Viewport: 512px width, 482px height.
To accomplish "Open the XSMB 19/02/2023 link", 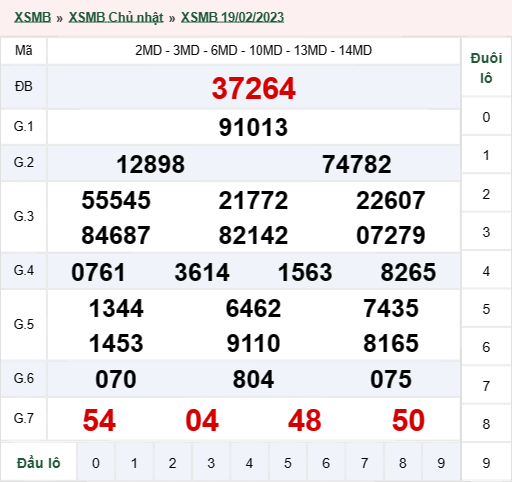I will pos(232,17).
